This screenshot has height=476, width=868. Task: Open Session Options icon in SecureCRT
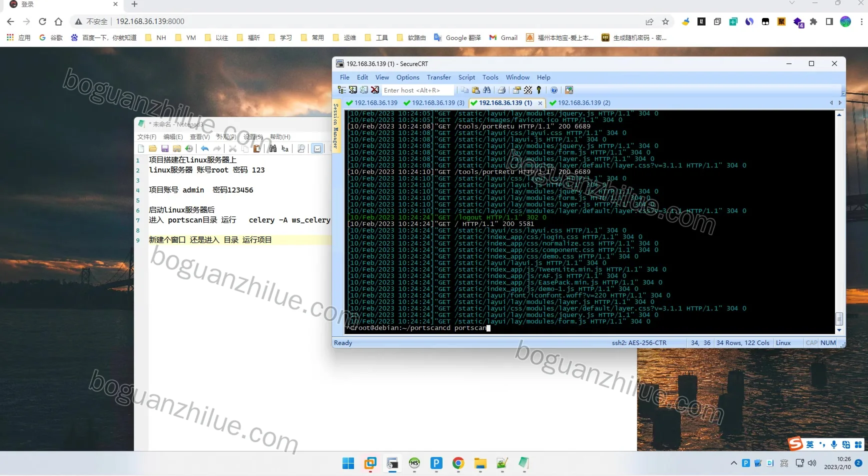(517, 90)
